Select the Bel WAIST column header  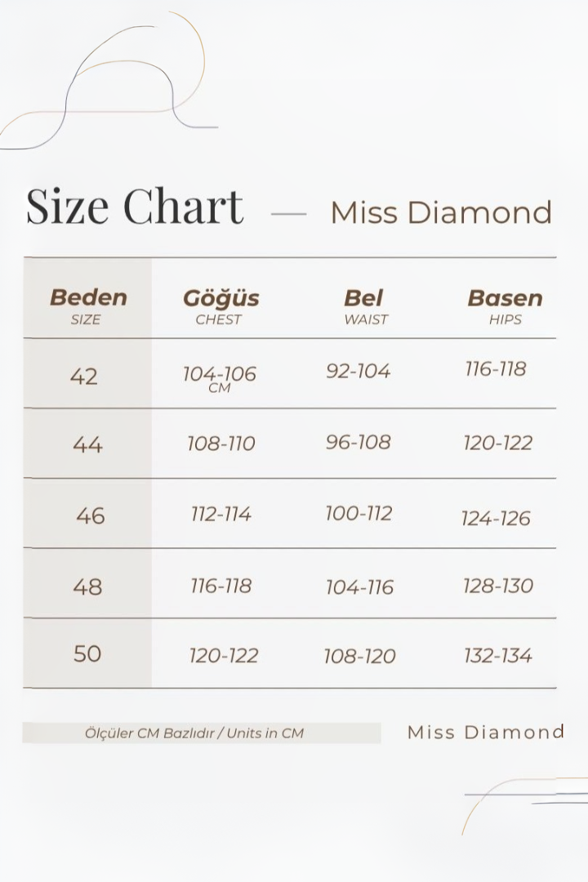pyautogui.click(x=364, y=305)
